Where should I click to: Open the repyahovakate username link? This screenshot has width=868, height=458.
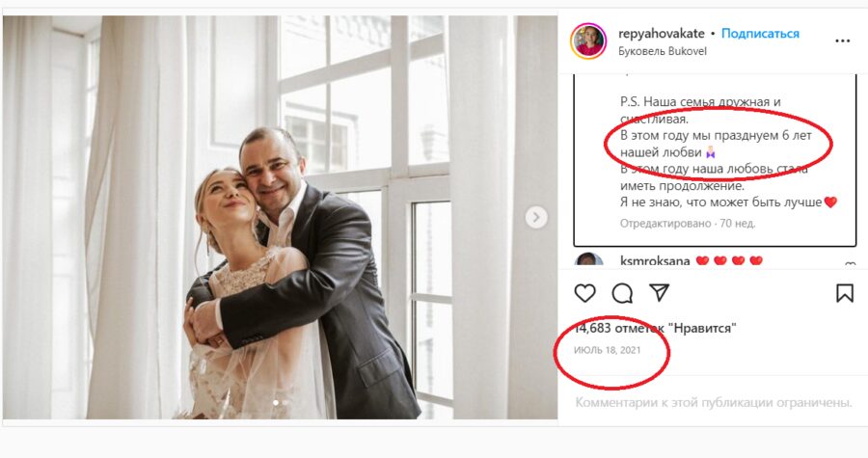[x=661, y=33]
